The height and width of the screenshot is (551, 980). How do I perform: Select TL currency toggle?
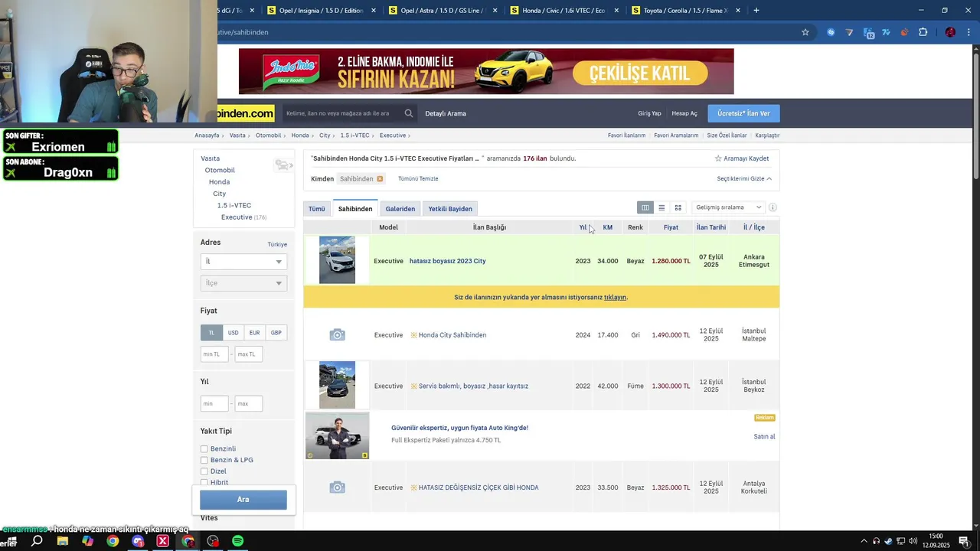point(211,333)
